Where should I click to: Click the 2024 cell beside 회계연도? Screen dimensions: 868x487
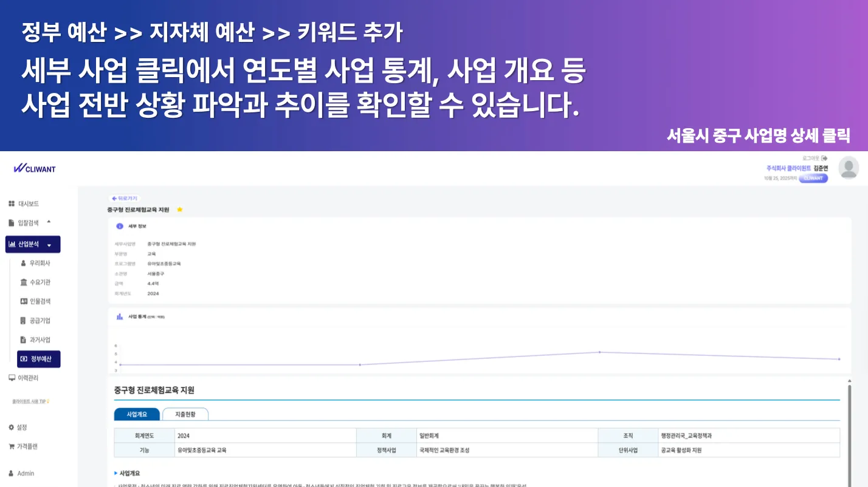[265, 435]
